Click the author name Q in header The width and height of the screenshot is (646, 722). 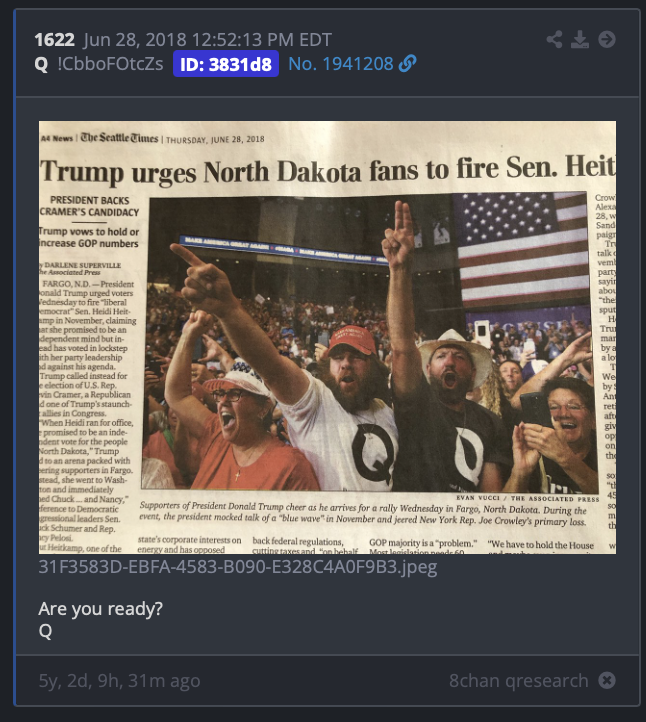pos(41,64)
